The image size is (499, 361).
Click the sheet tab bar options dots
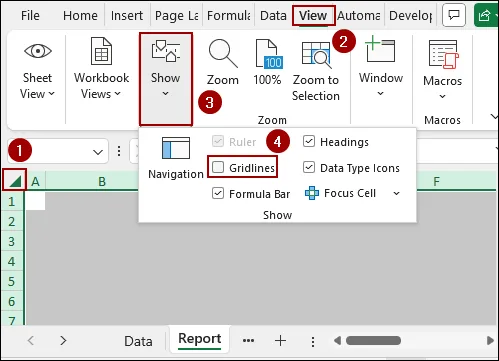313,341
